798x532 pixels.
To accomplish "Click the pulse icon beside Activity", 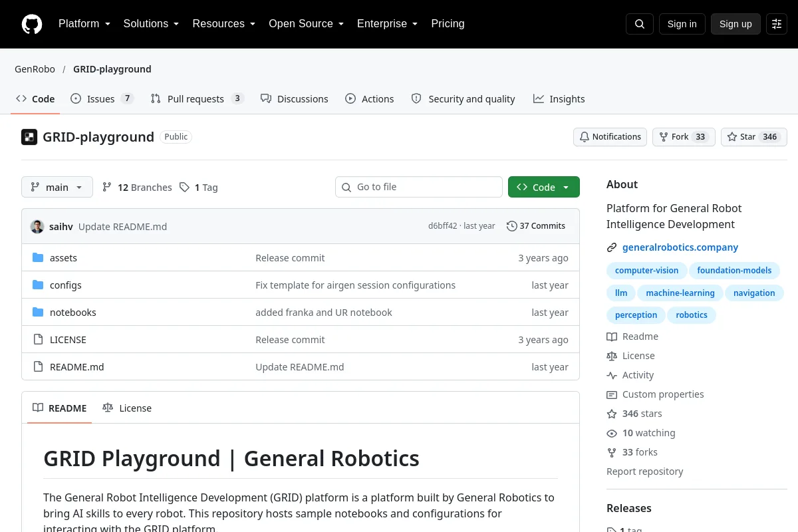I will (x=612, y=375).
